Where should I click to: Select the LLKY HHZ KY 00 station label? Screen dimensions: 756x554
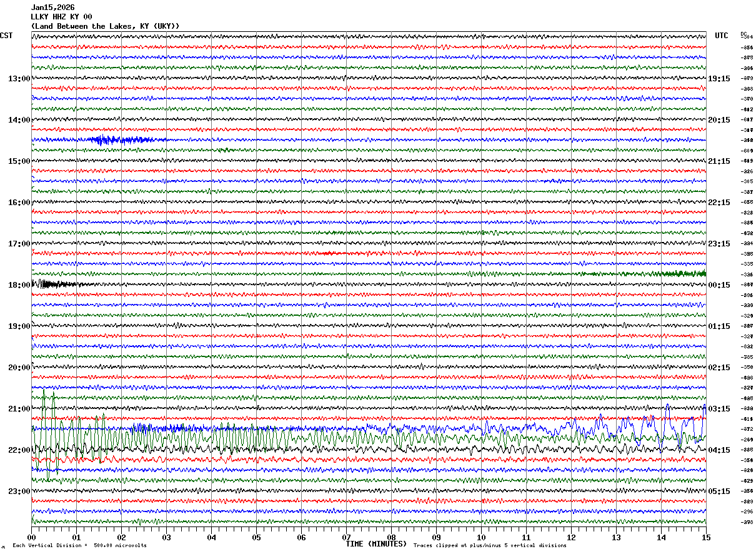(x=61, y=17)
